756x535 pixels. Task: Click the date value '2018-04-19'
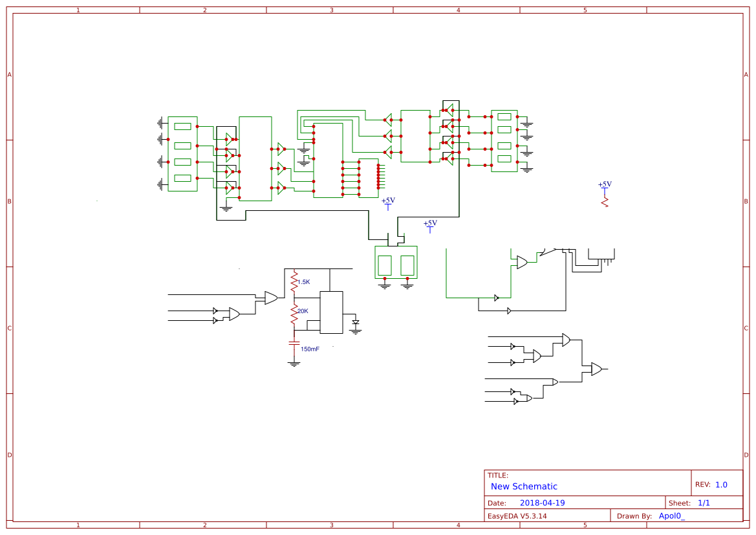(x=543, y=503)
